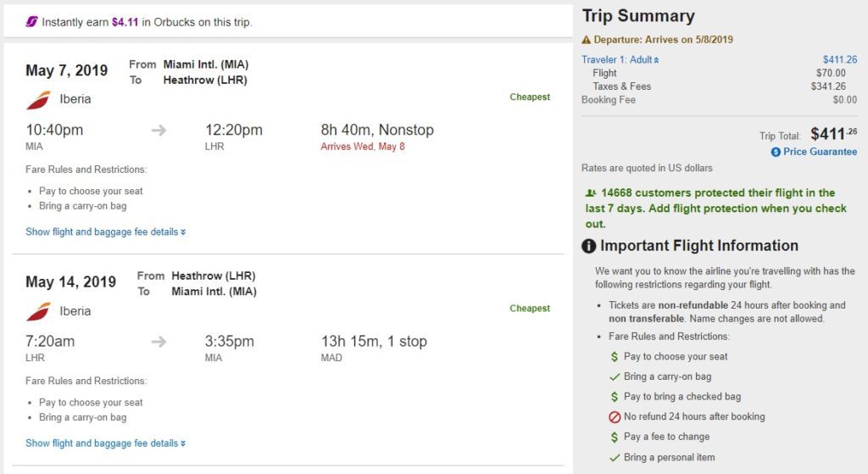Click the Trip Total amount $411.26

pos(833,133)
